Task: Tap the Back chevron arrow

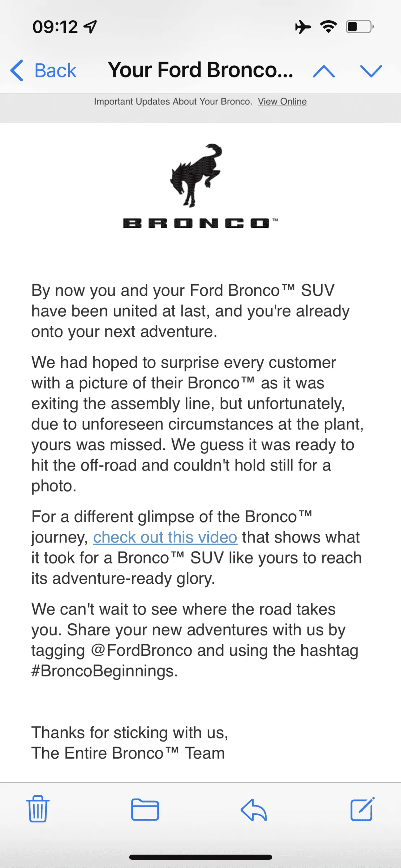Action: 17,70
